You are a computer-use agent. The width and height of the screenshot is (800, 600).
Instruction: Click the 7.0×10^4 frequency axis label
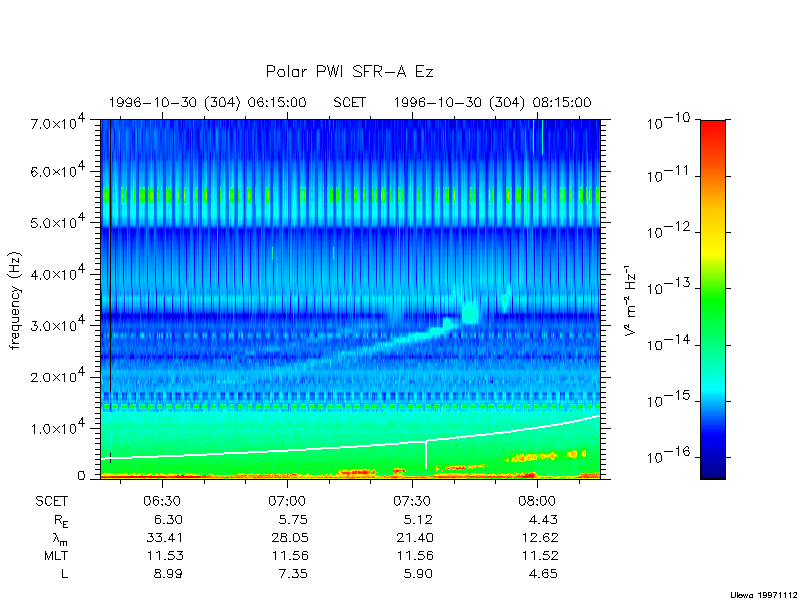point(57,122)
